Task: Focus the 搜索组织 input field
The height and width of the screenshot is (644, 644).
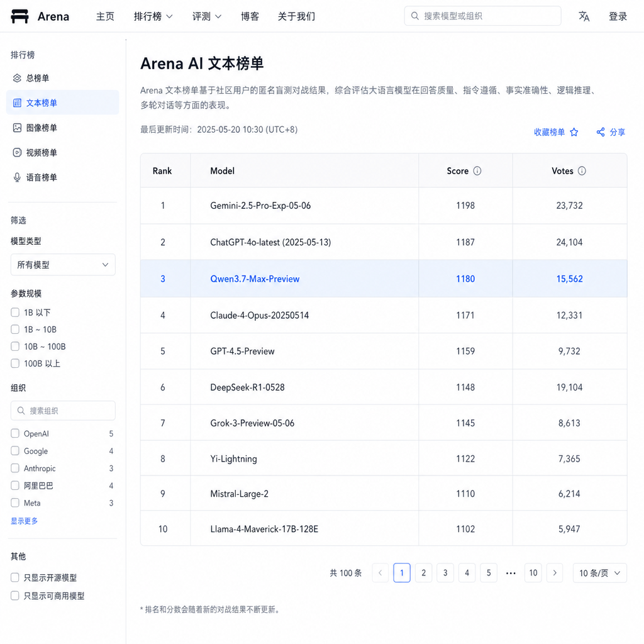Action: click(63, 410)
